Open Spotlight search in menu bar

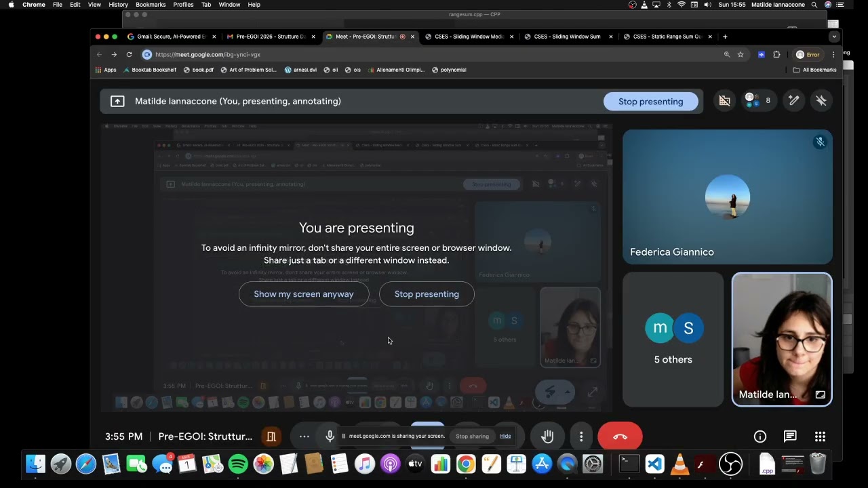[x=813, y=5]
